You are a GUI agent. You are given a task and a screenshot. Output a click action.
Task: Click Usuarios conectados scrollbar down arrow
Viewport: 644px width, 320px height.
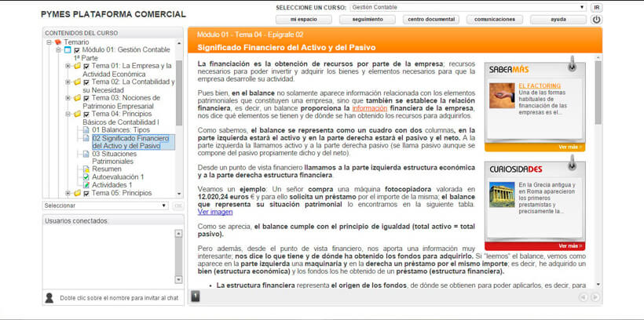pyautogui.click(x=178, y=279)
